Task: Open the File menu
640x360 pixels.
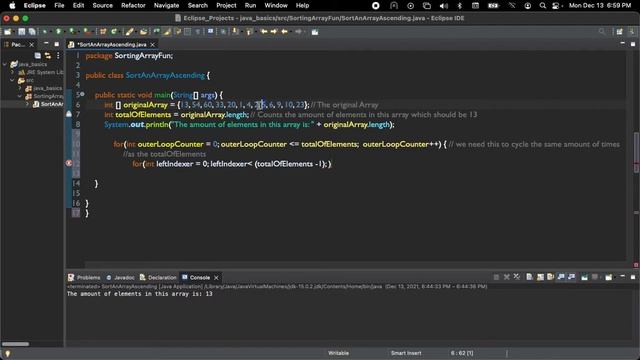Action: point(59,5)
